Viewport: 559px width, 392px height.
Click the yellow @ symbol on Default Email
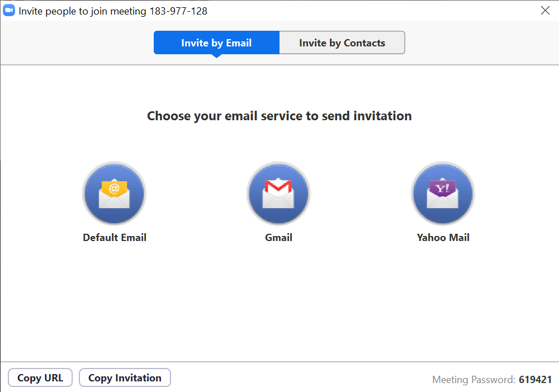(x=114, y=188)
